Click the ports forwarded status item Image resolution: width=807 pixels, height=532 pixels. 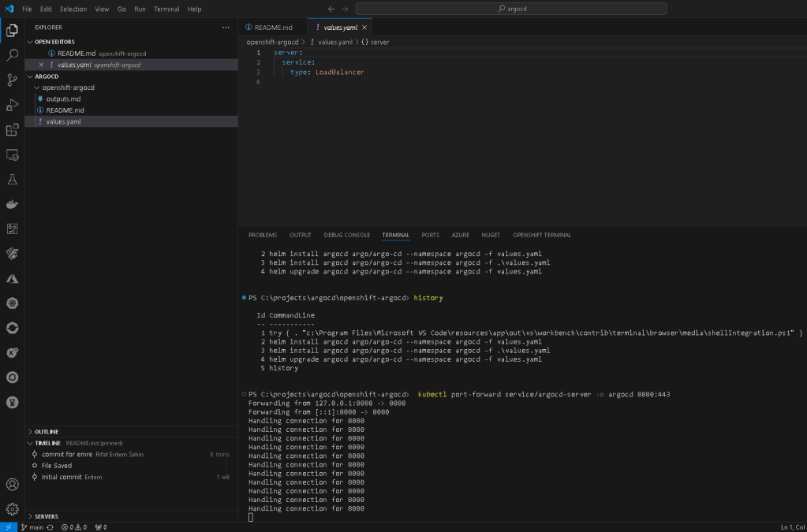(102, 527)
